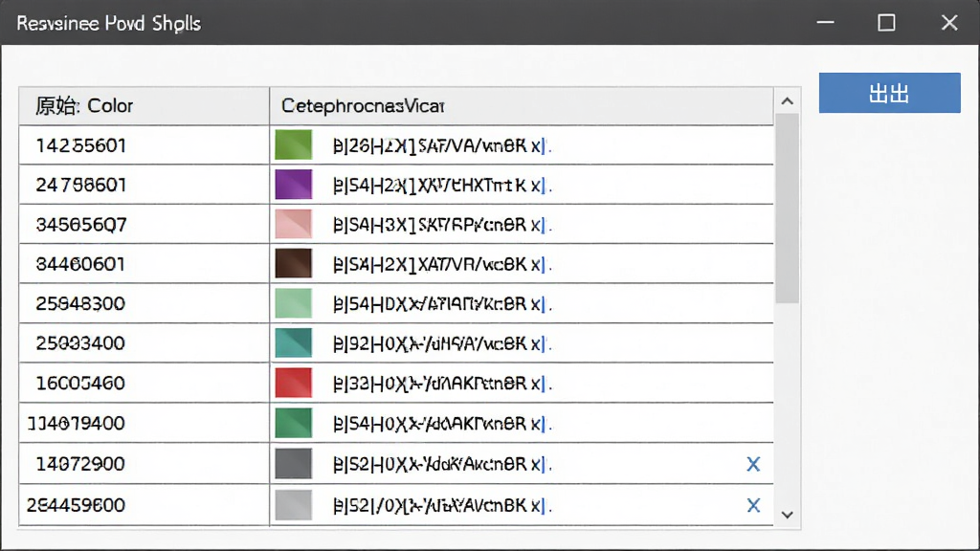Select the cell 284459600
The image size is (980, 551).
[145, 505]
